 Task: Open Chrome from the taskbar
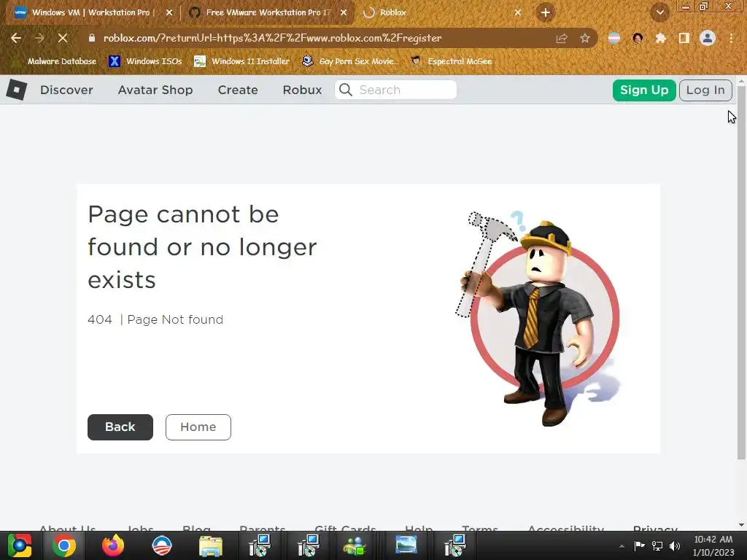click(x=64, y=545)
